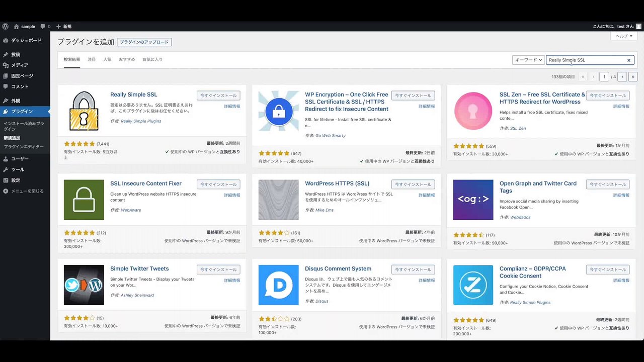
Task: Open the キーワード search type dropdown
Action: pos(528,60)
